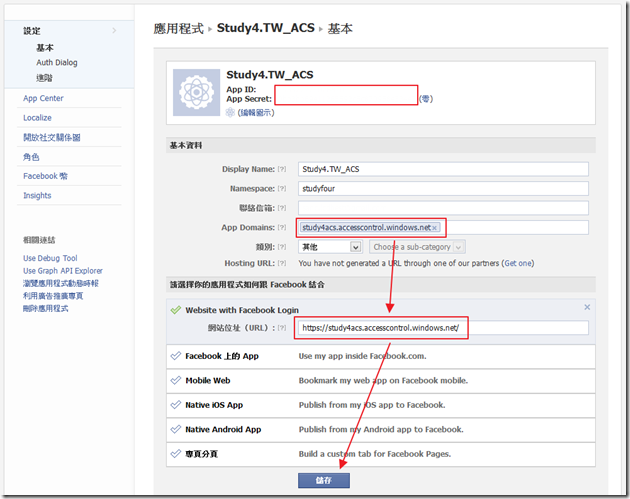
Task: Click the Use Debug Tool link
Action: coord(50,258)
